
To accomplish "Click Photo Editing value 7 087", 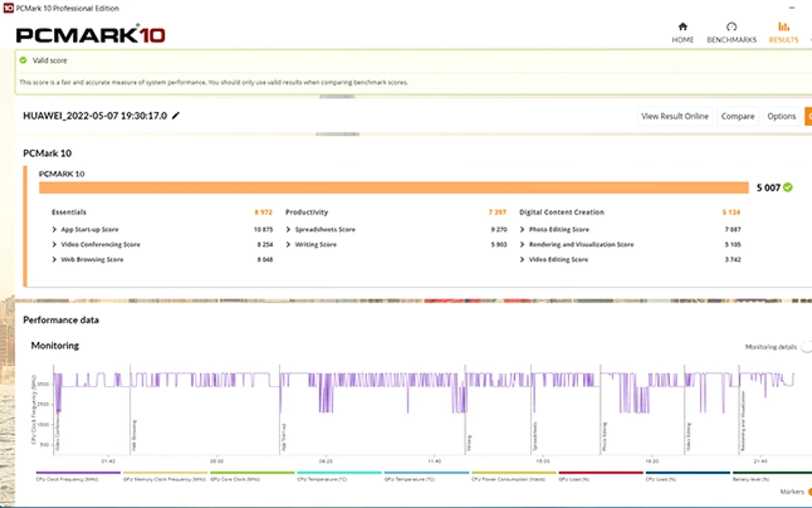I will click(733, 230).
